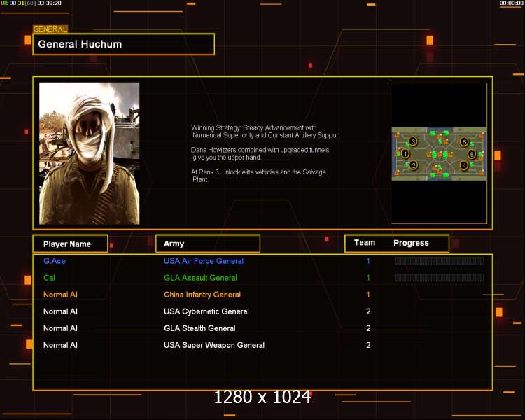Click the General Huchum portrait image
This screenshot has width=525, height=420.
90,153
